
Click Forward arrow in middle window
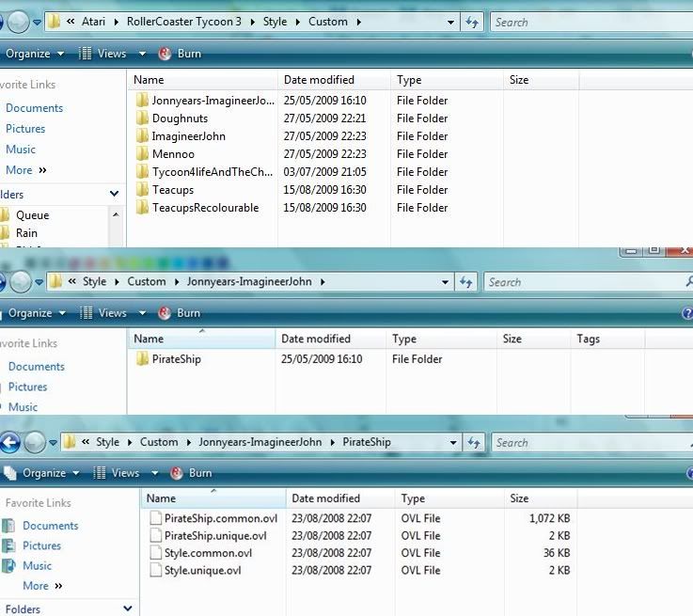[x=21, y=281]
